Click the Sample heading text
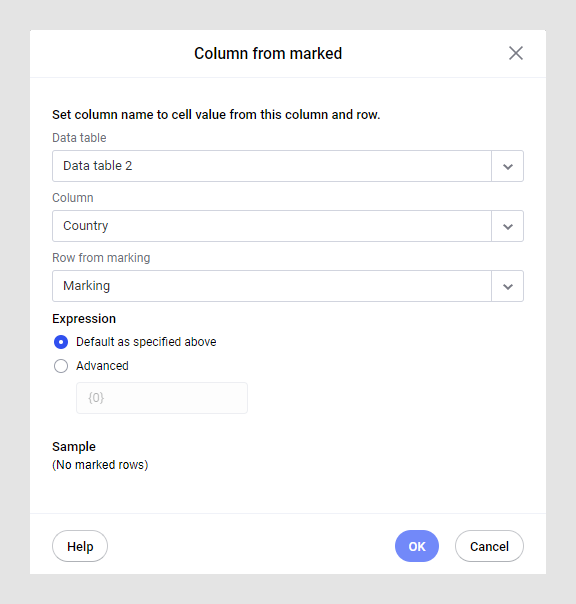576x604 pixels. tap(74, 447)
